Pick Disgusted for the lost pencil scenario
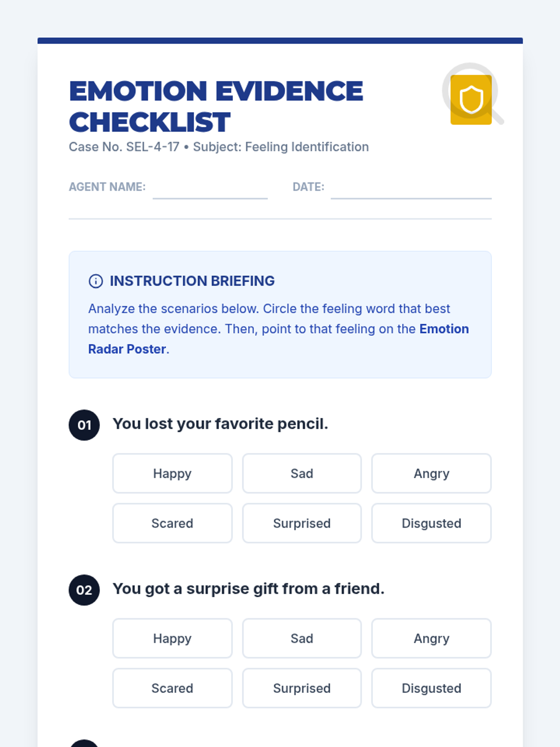The height and width of the screenshot is (747, 560). tap(431, 523)
